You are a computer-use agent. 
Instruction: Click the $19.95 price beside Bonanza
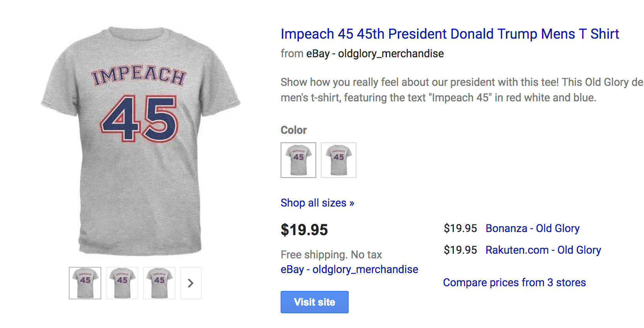click(x=460, y=229)
